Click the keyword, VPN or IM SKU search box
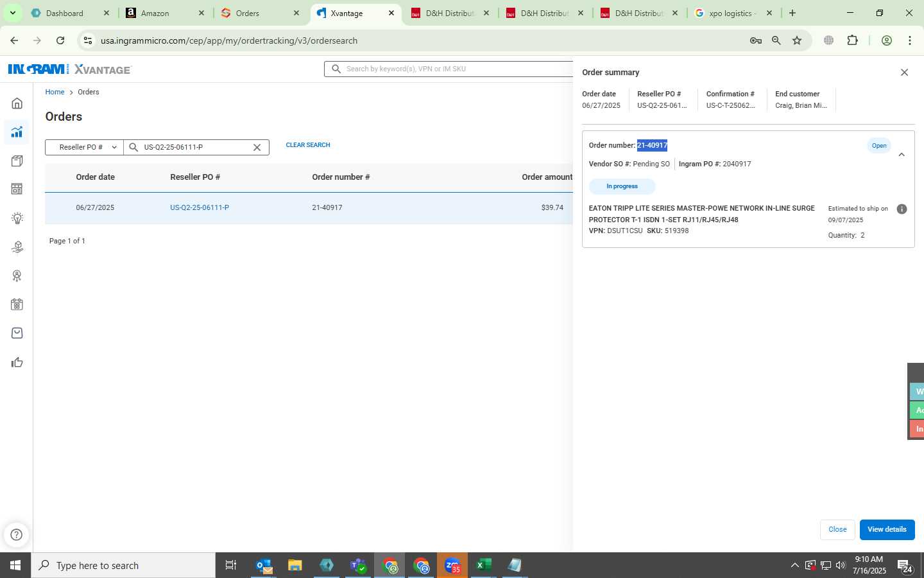924x578 pixels. coord(449,69)
